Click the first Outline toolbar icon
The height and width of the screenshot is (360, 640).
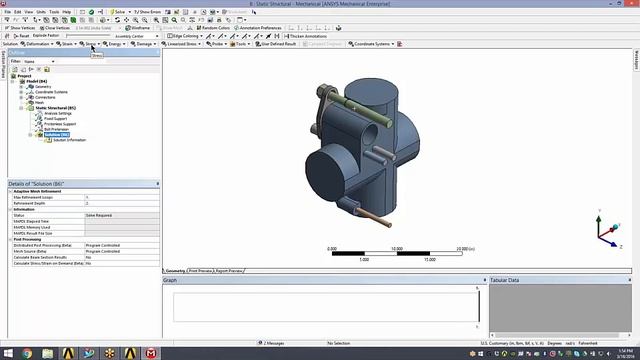click(15, 69)
